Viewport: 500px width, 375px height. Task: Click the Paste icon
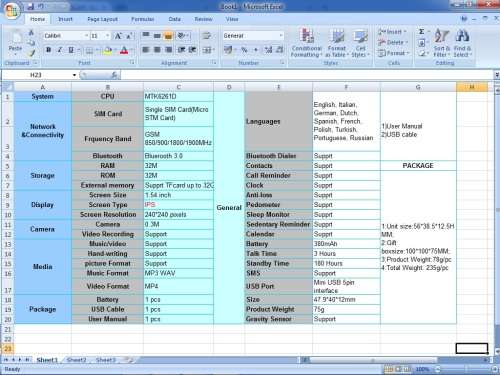point(15,40)
